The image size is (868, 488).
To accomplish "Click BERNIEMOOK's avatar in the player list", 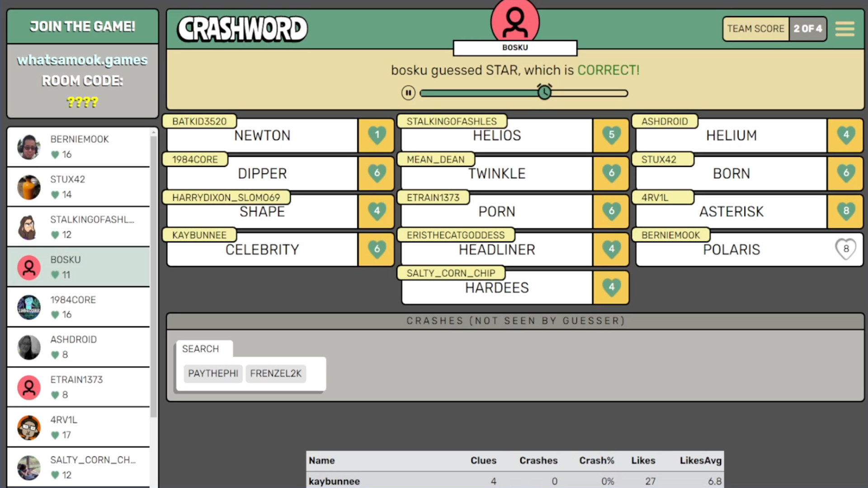I will 28,146.
